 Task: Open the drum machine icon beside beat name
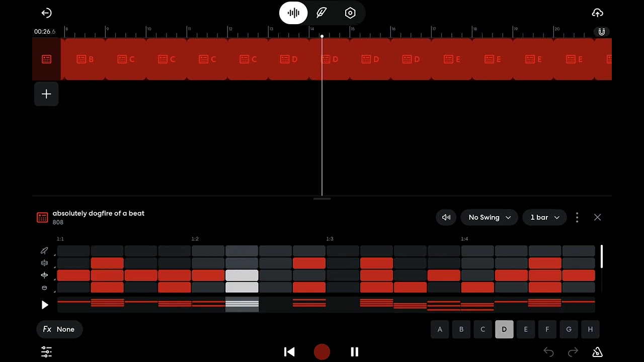(42, 218)
